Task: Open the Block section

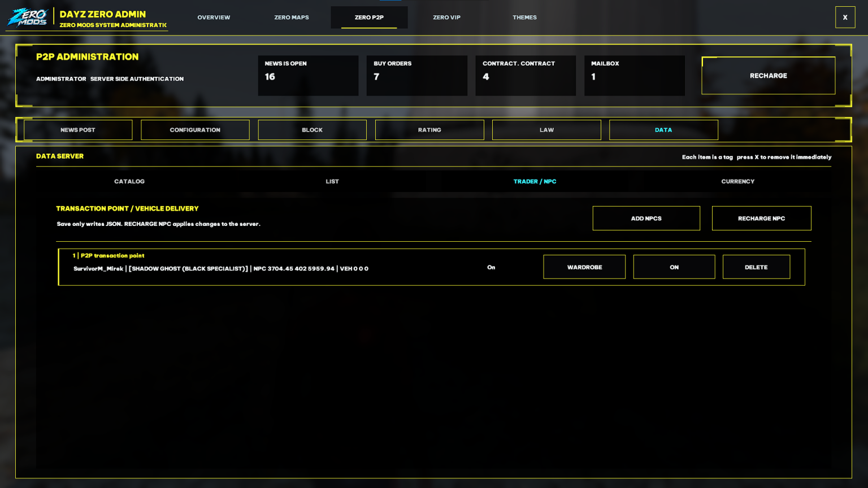Action: (x=312, y=130)
